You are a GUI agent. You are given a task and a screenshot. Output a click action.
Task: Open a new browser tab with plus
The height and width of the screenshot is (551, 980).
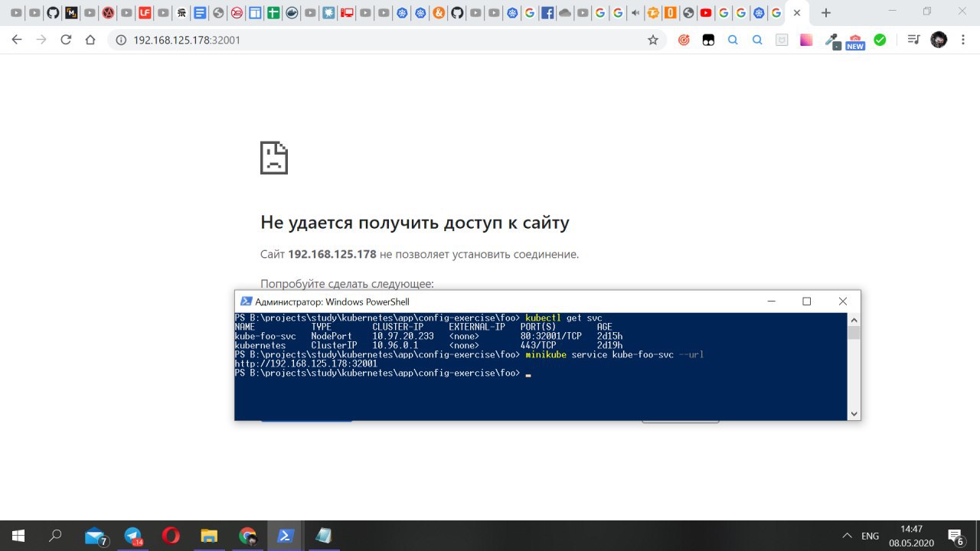pyautogui.click(x=825, y=13)
